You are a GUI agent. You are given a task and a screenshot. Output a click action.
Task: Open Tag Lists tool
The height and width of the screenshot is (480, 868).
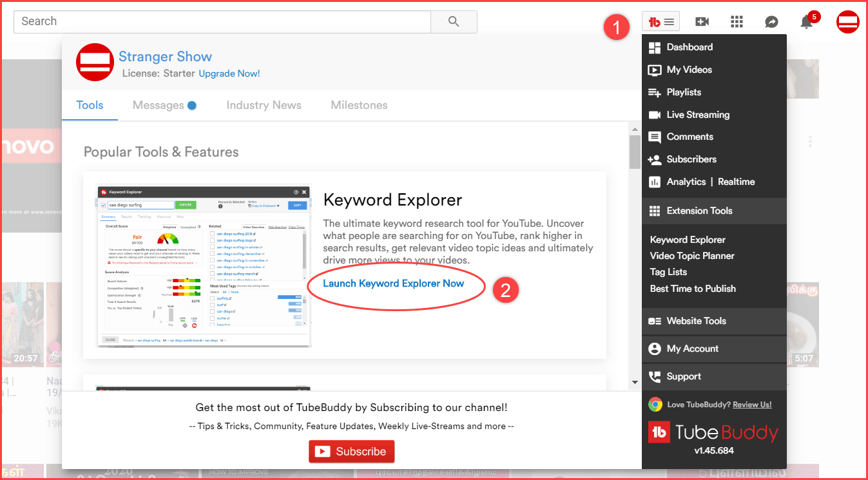[x=668, y=272]
